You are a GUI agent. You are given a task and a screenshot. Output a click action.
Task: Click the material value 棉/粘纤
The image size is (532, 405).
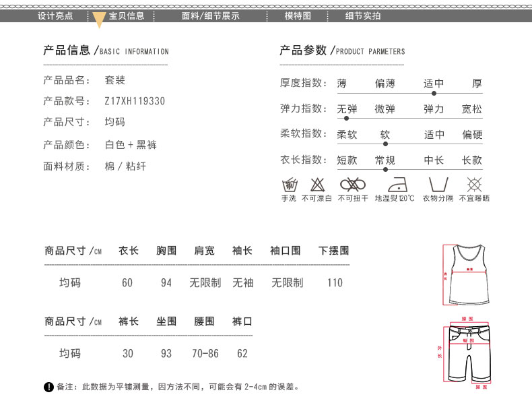[x=125, y=166]
